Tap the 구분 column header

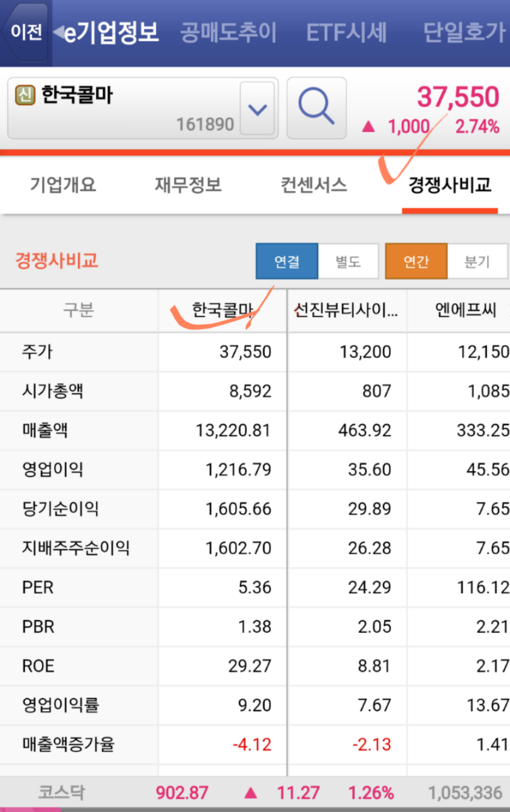[x=78, y=310]
